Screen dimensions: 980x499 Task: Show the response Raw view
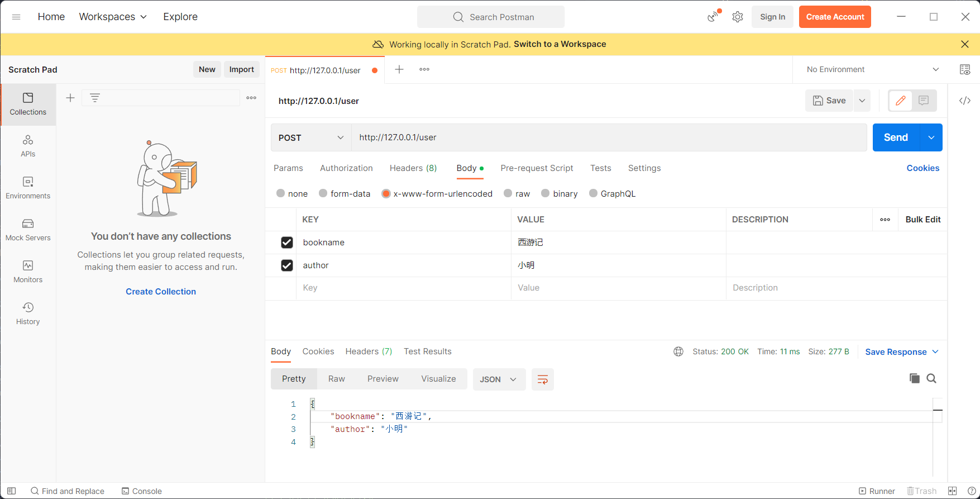tap(337, 379)
